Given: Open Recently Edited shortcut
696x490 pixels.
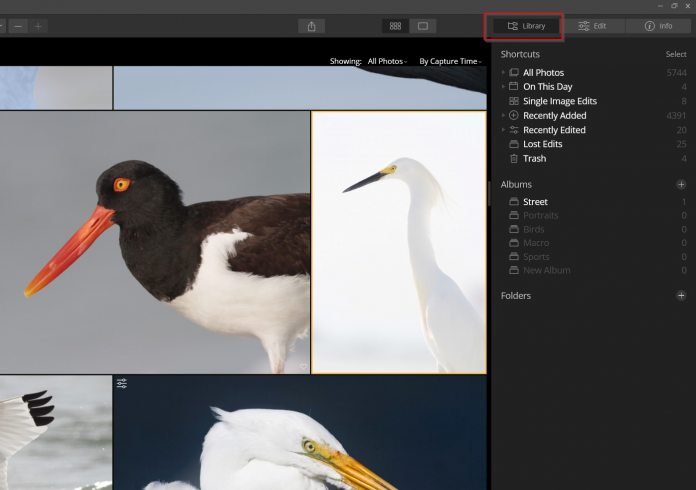Looking at the screenshot, I should point(554,130).
